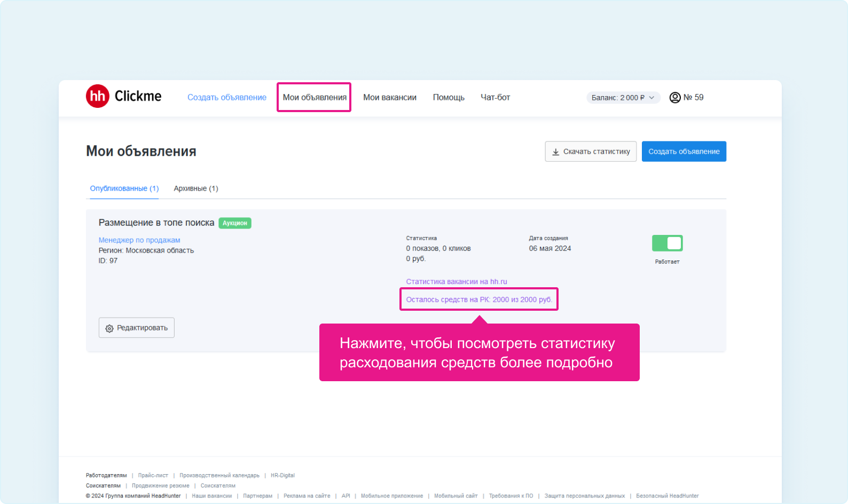The image size is (848, 504).
Task: Click 0 показов, 0 кликов statistics text
Action: click(438, 248)
